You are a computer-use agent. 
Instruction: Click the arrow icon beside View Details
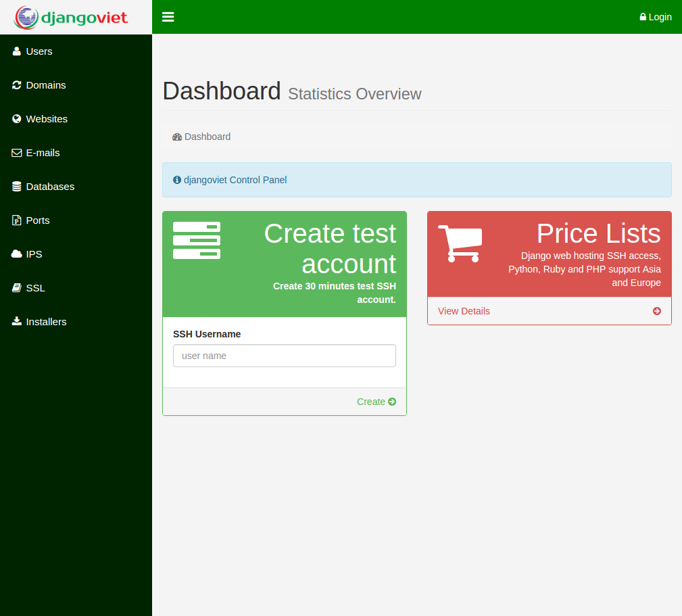(x=657, y=311)
